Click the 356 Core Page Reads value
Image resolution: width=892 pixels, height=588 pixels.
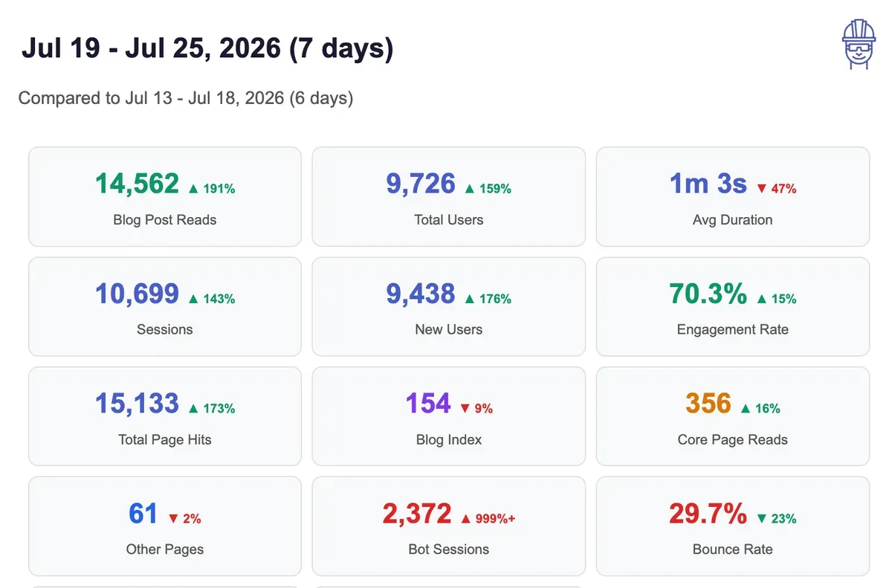click(708, 404)
